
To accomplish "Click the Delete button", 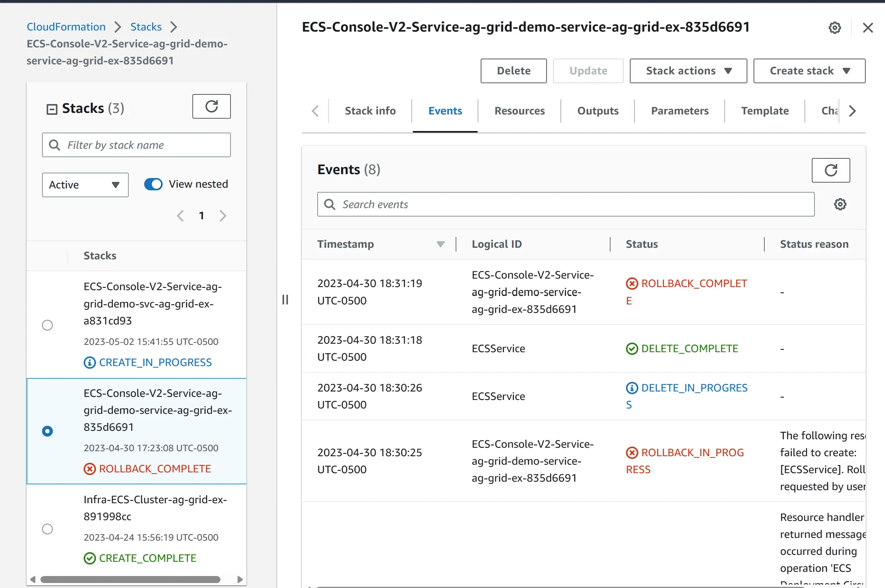I will pos(513,71).
